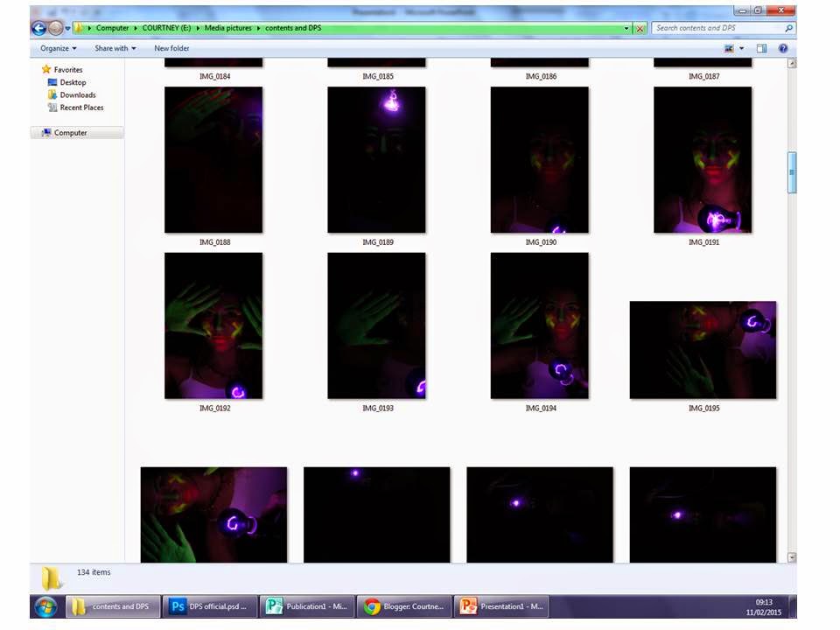Screen dimensions: 840x630
Task: Click the red stop loading button
Action: pyautogui.click(x=640, y=28)
